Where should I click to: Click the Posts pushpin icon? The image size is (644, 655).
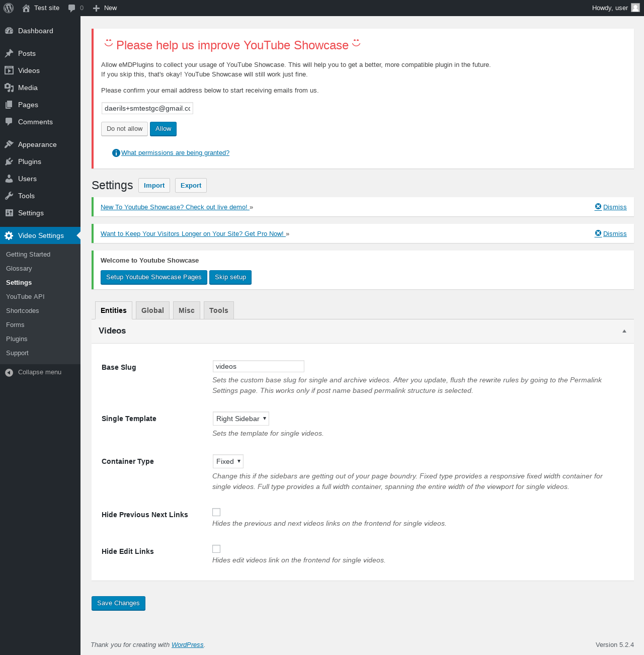pos(9,53)
